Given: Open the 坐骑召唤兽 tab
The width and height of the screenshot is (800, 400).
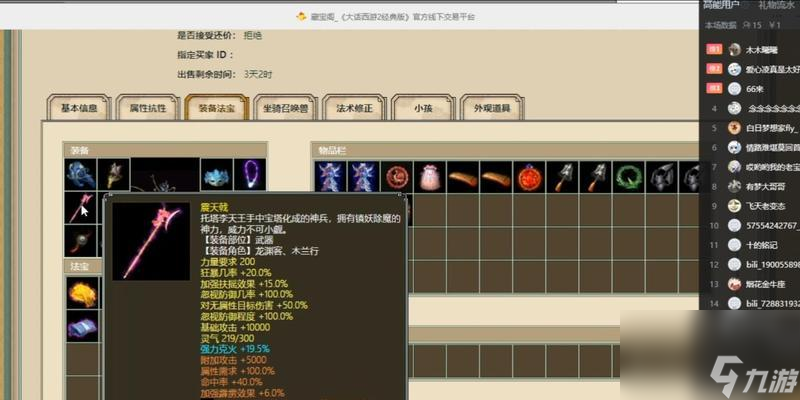Looking at the screenshot, I should pyautogui.click(x=285, y=108).
